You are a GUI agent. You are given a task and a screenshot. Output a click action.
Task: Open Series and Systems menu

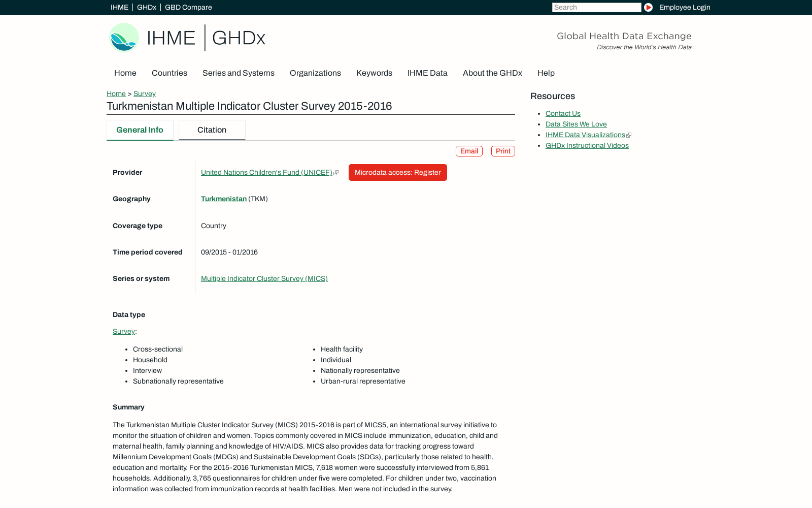[x=239, y=73]
